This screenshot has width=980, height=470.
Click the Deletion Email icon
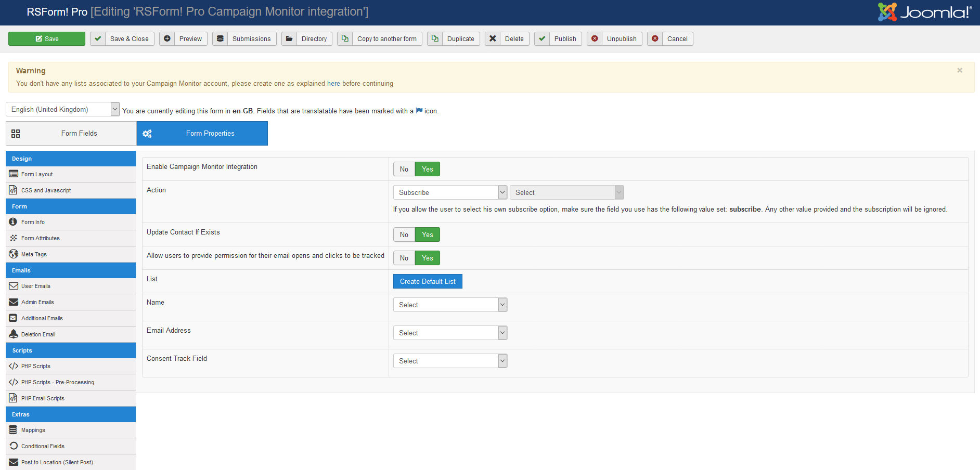tap(14, 334)
